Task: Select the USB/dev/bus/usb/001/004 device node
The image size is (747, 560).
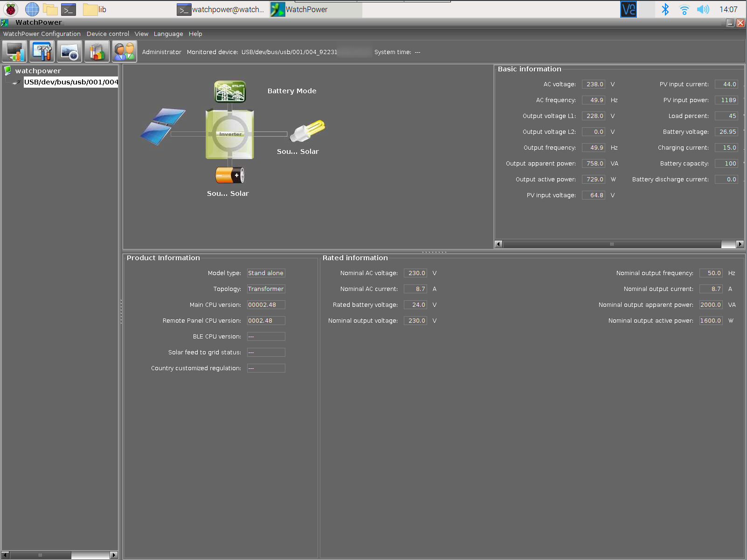Action: pos(71,82)
